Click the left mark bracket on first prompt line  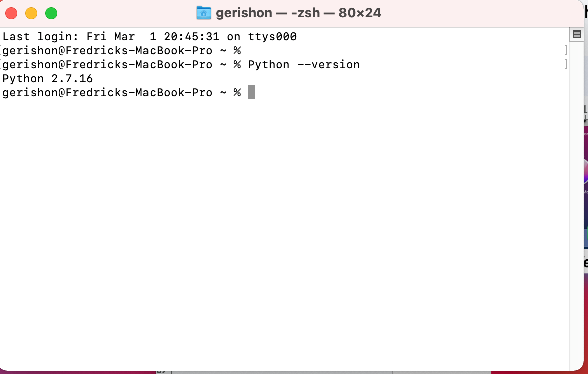pyautogui.click(x=2, y=50)
